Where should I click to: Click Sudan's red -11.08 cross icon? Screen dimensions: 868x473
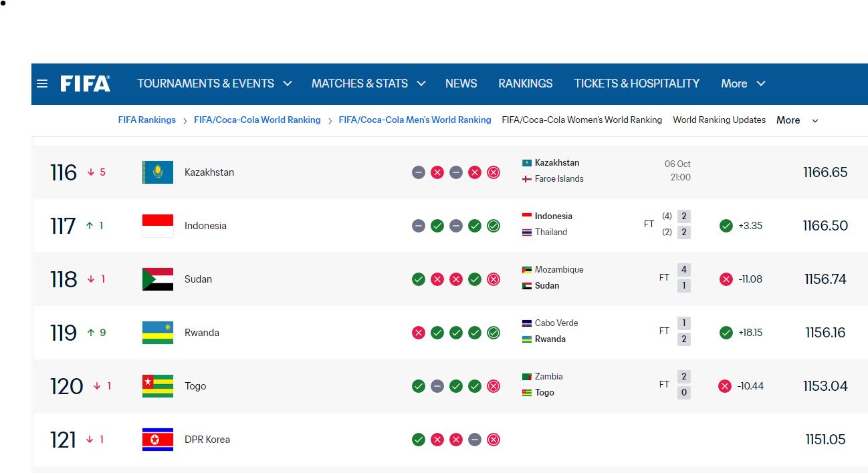click(x=726, y=279)
